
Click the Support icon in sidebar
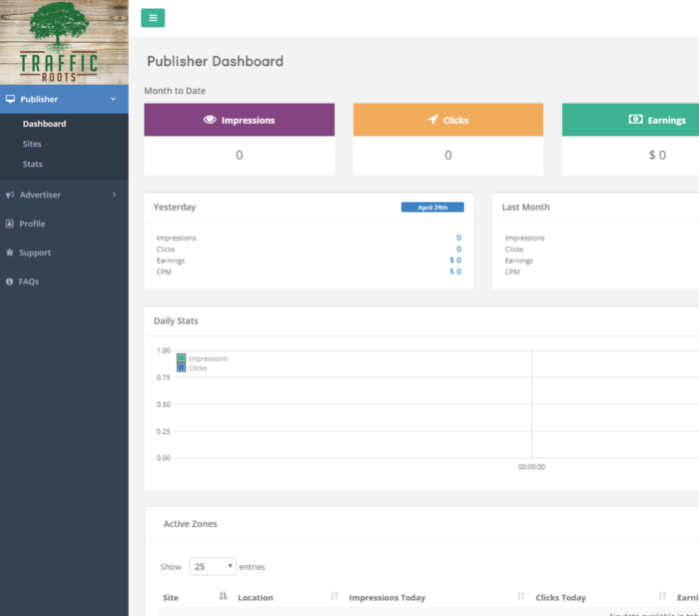10,253
